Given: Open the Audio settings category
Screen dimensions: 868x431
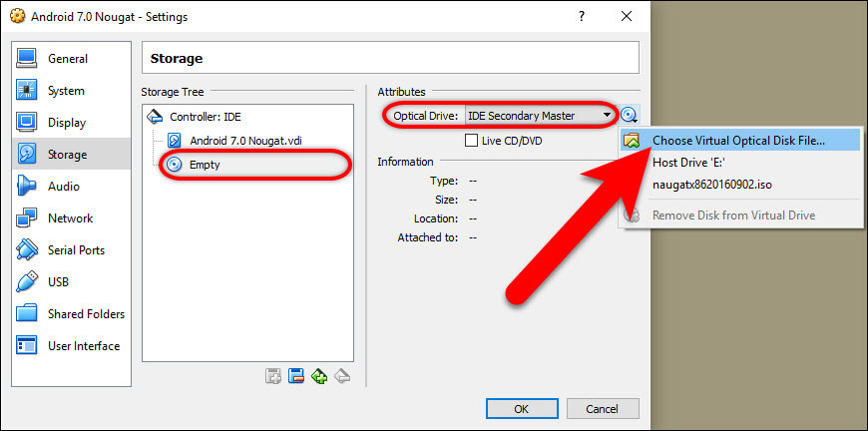Looking at the screenshot, I should point(71,187).
